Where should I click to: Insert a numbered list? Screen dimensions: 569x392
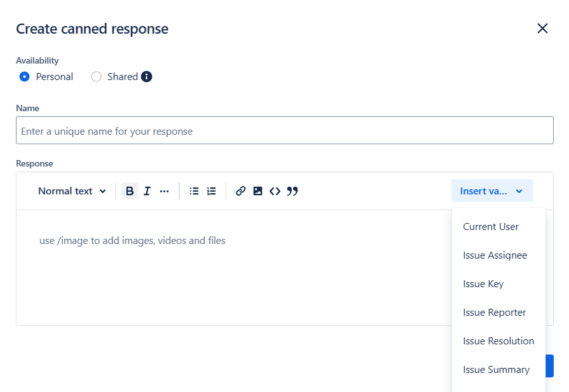coord(210,191)
